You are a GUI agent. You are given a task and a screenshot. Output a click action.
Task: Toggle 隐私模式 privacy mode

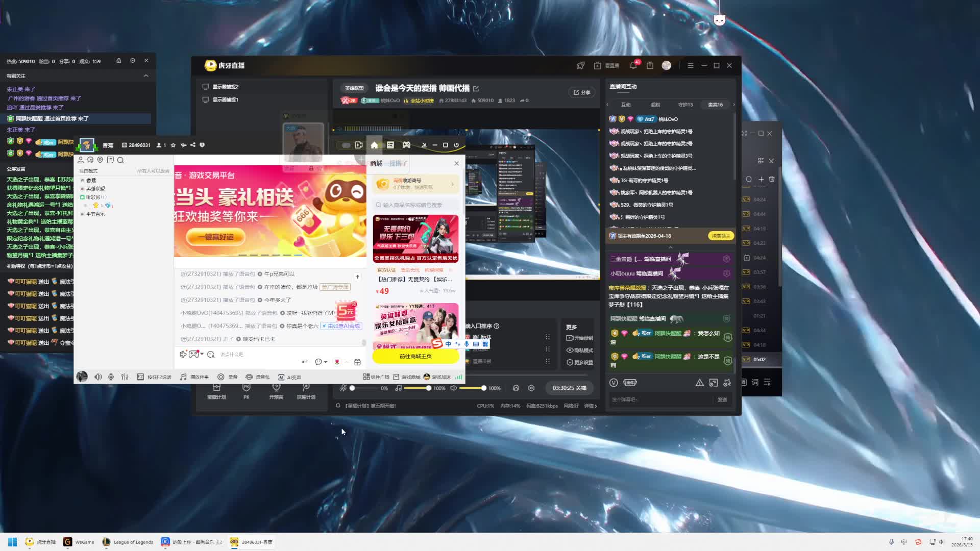(579, 350)
